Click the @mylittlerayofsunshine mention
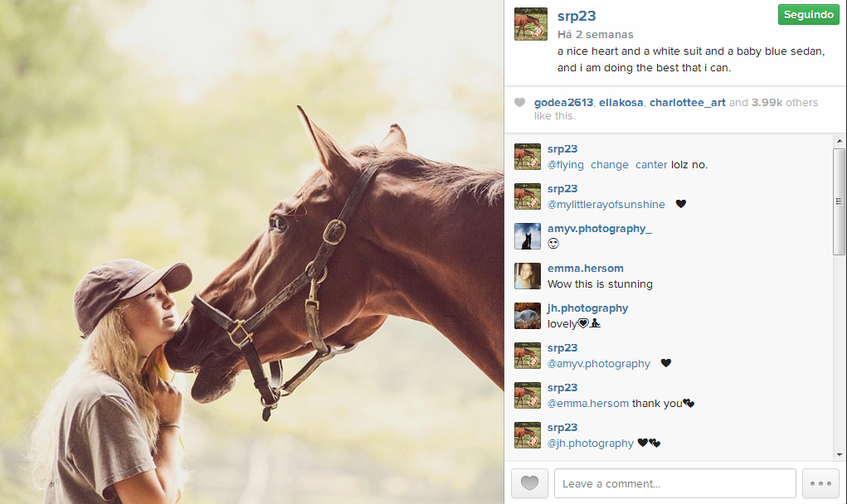 (x=606, y=205)
